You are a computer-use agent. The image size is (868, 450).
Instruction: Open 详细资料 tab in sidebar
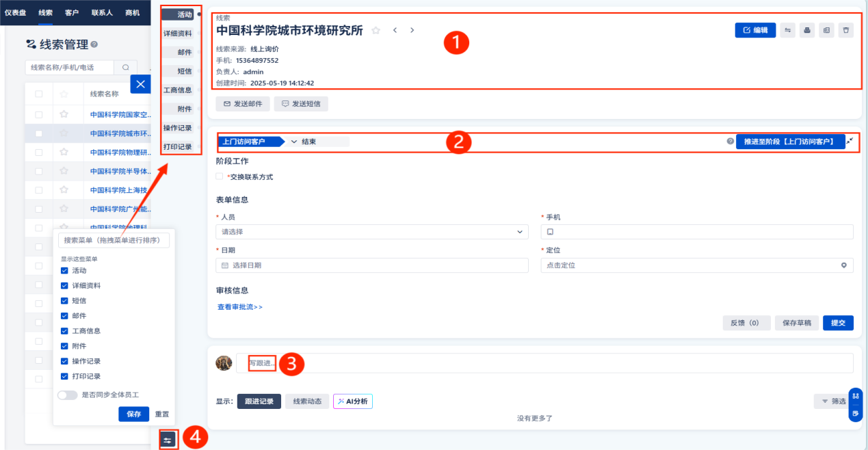pyautogui.click(x=178, y=33)
